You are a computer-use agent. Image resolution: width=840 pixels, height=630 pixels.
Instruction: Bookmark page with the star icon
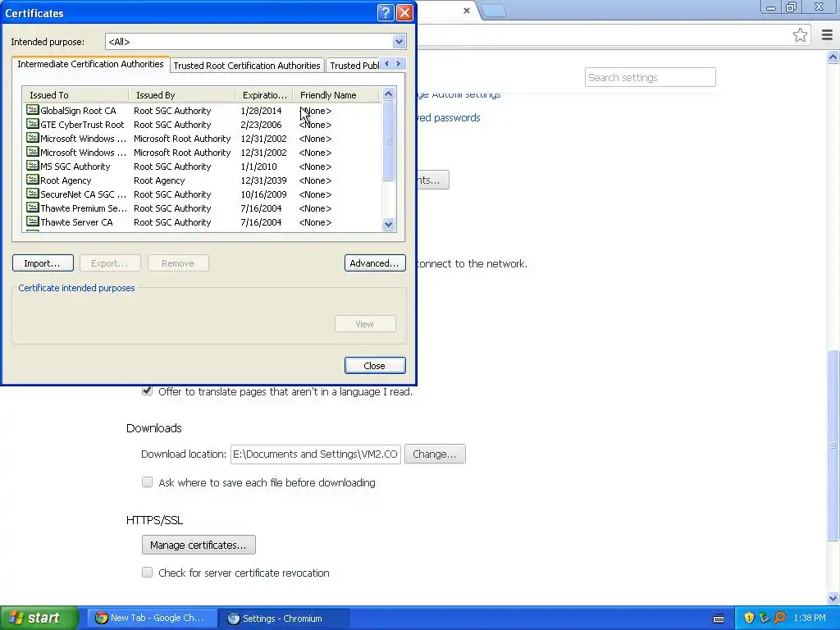(x=800, y=35)
